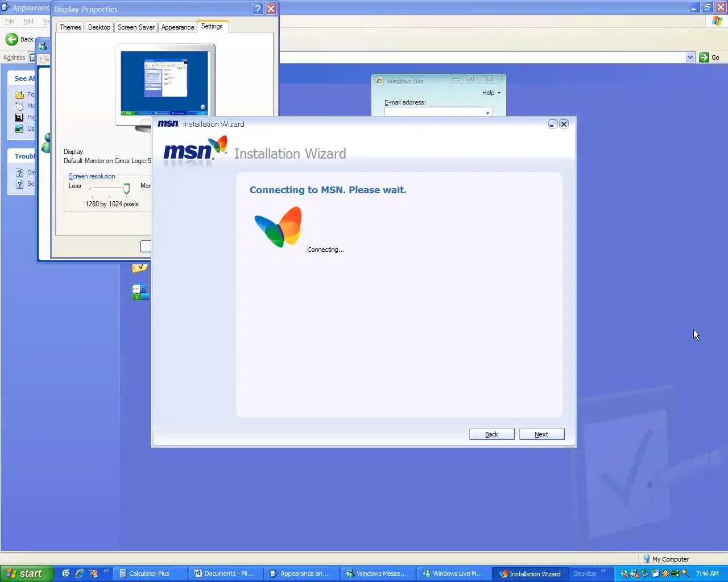
Task: Click the second Messenger tray icon with red X
Action: coord(635,573)
